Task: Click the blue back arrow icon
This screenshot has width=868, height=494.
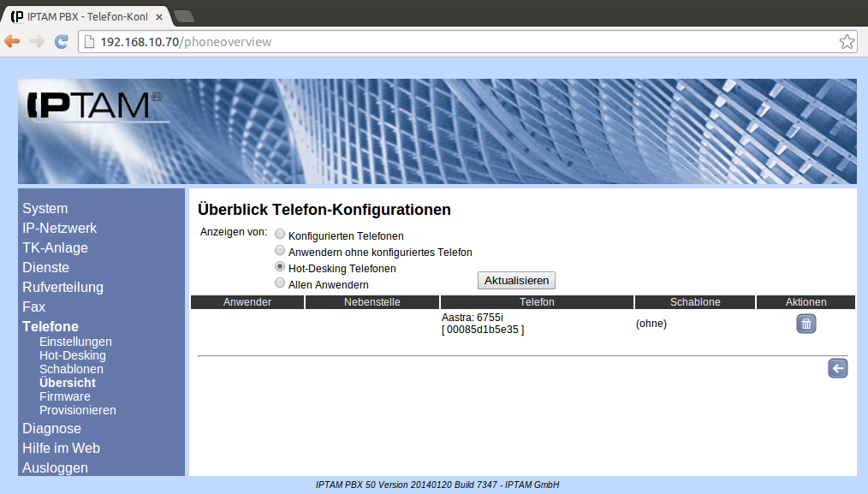Action: 837,368
